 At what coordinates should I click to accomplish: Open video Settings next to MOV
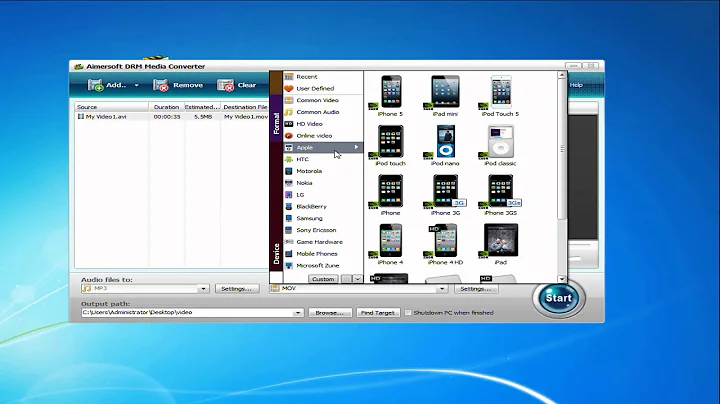476,289
